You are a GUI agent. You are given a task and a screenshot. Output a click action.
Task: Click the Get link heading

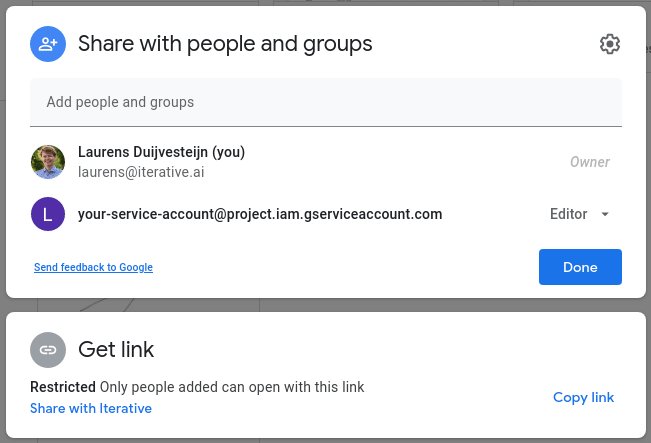[x=116, y=350]
